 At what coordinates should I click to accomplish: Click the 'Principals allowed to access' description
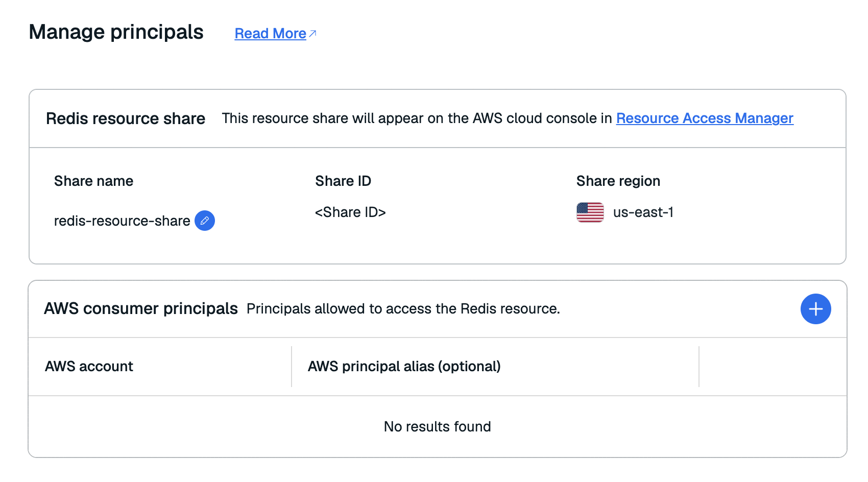403,309
